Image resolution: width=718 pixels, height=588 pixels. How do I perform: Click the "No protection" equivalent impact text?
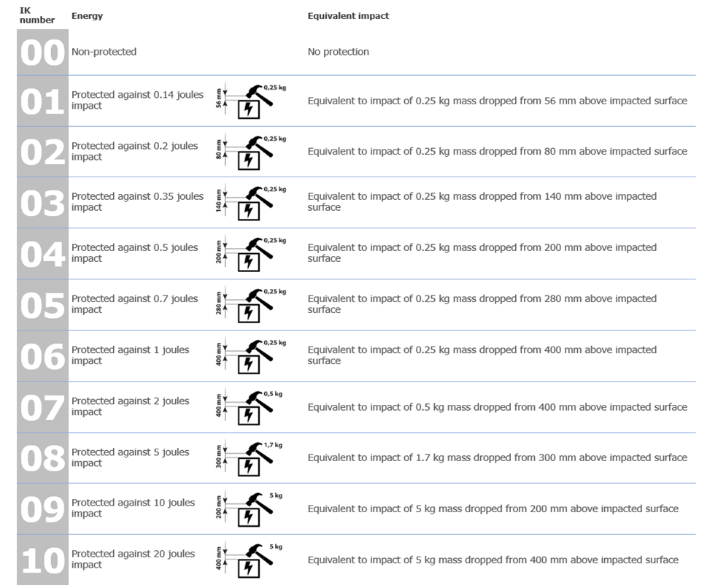(338, 52)
